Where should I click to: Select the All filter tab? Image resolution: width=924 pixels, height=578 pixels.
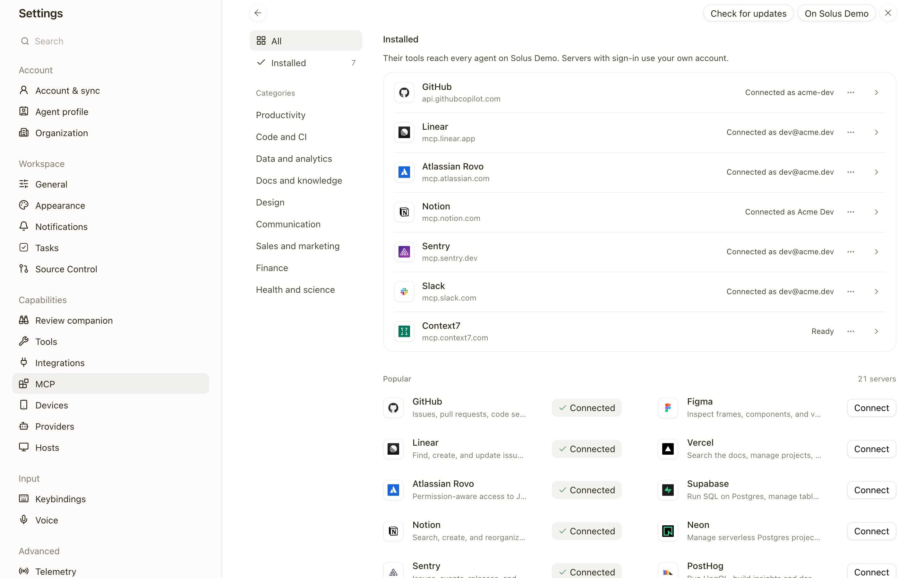[x=306, y=40]
